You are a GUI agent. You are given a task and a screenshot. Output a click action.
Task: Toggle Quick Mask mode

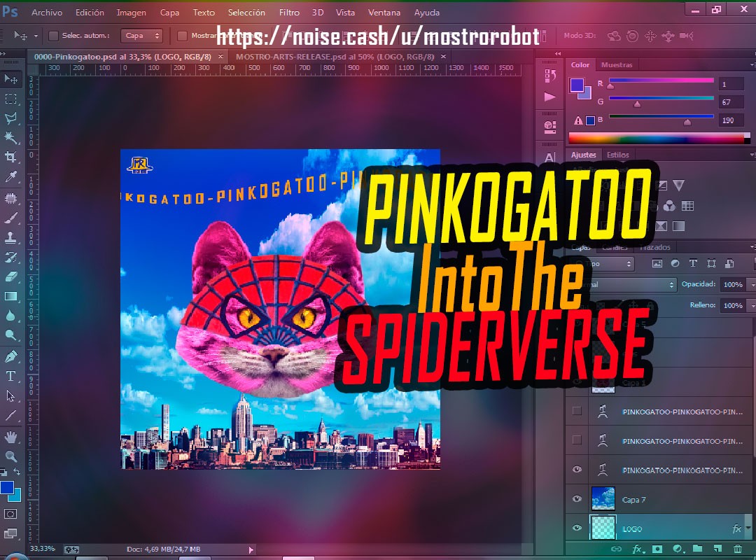point(10,514)
